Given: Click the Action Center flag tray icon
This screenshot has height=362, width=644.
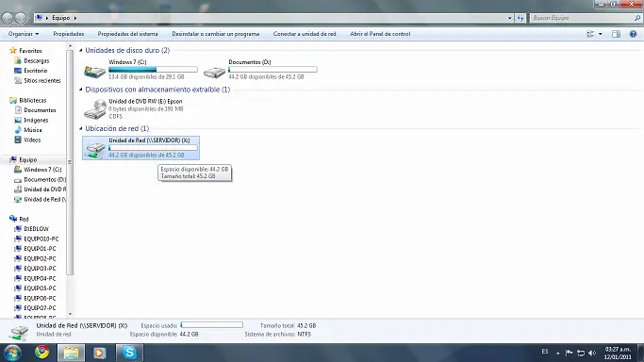Looking at the screenshot, I should [x=569, y=353].
